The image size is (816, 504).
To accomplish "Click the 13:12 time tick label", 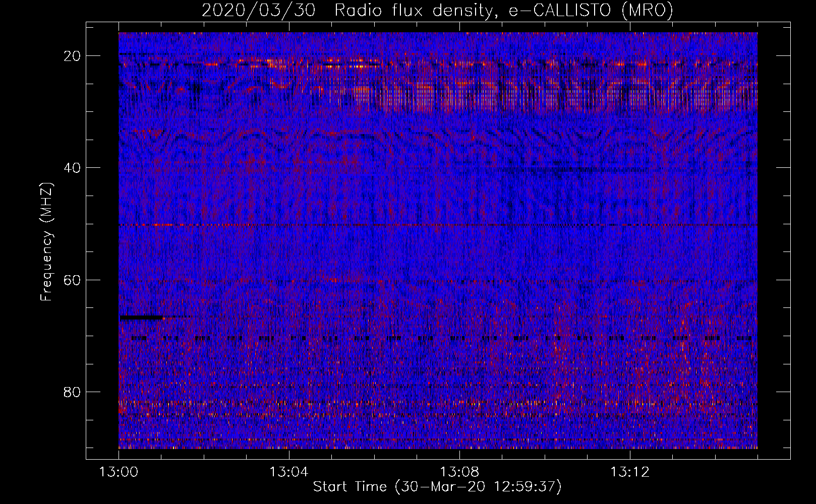I will coord(629,472).
